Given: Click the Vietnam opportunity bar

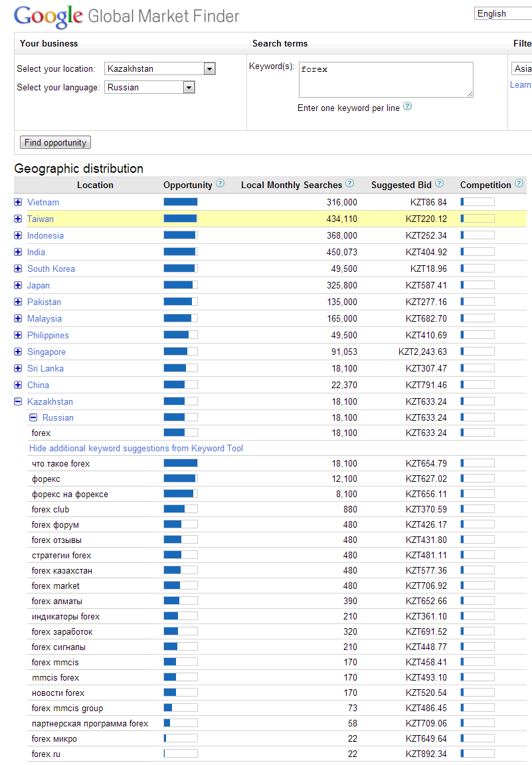Looking at the screenshot, I should tap(181, 201).
